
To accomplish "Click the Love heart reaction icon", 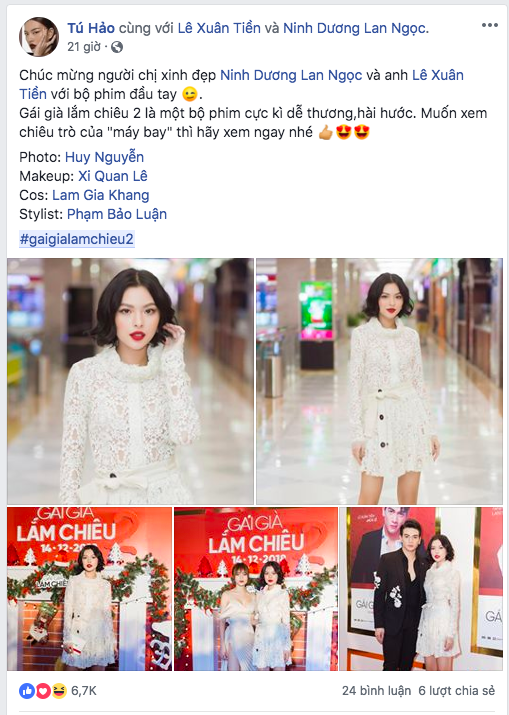I will pos(42,691).
